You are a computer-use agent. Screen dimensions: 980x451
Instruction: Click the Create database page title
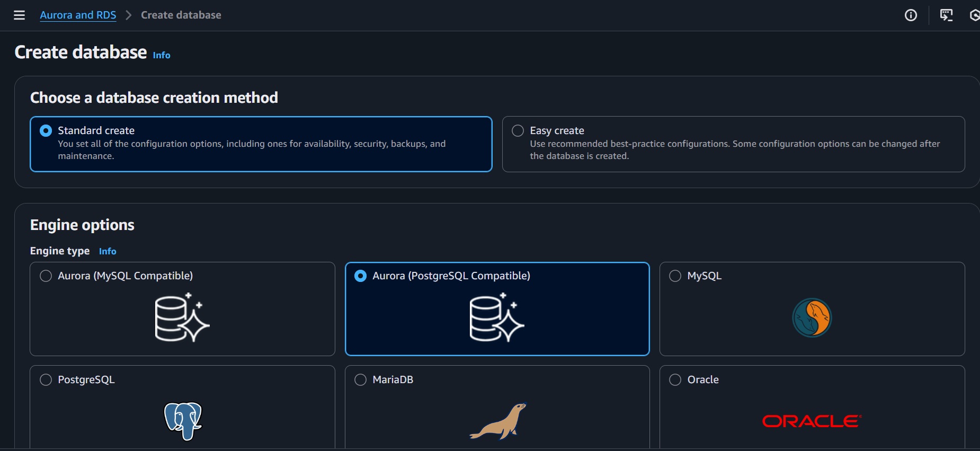81,52
